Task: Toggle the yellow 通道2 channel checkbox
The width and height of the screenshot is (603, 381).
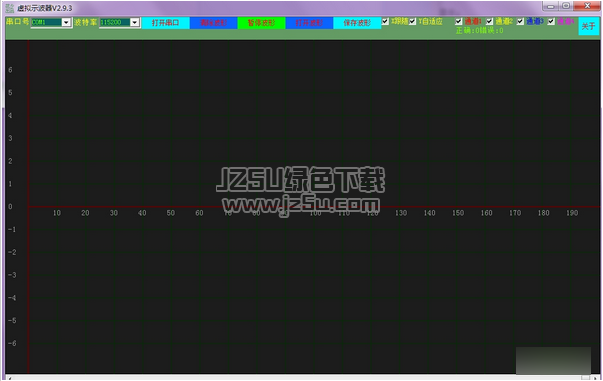Action: [490, 22]
